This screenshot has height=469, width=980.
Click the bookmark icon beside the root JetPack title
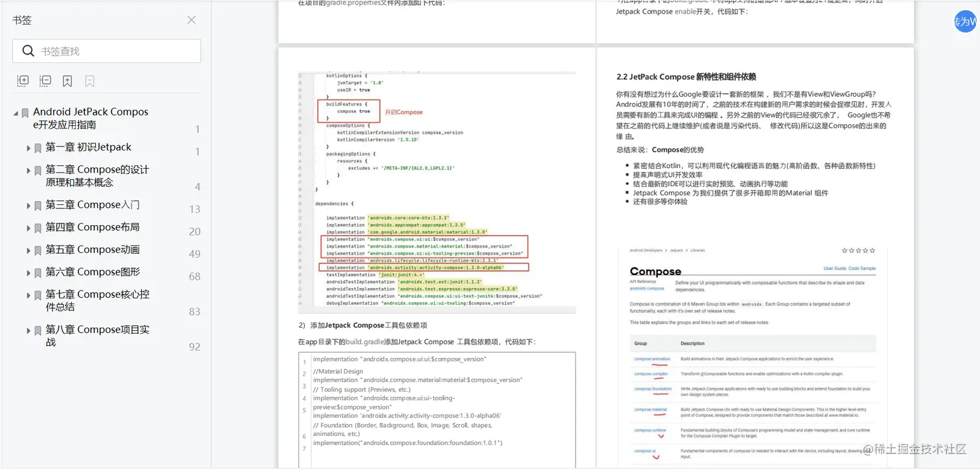coord(25,114)
